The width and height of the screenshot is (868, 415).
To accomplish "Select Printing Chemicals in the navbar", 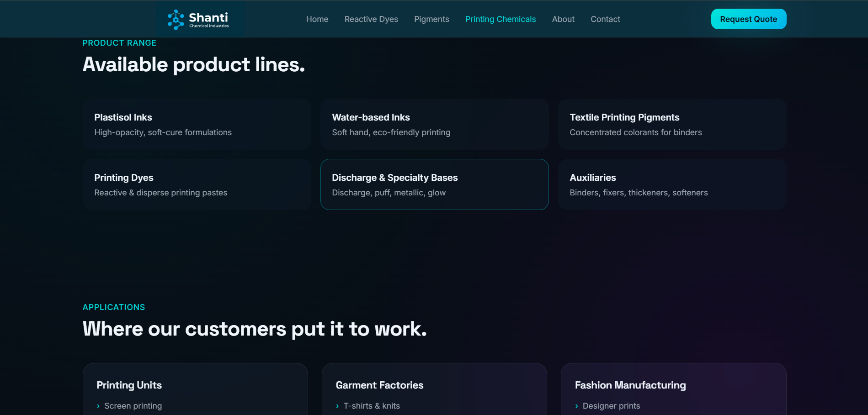I will 501,19.
